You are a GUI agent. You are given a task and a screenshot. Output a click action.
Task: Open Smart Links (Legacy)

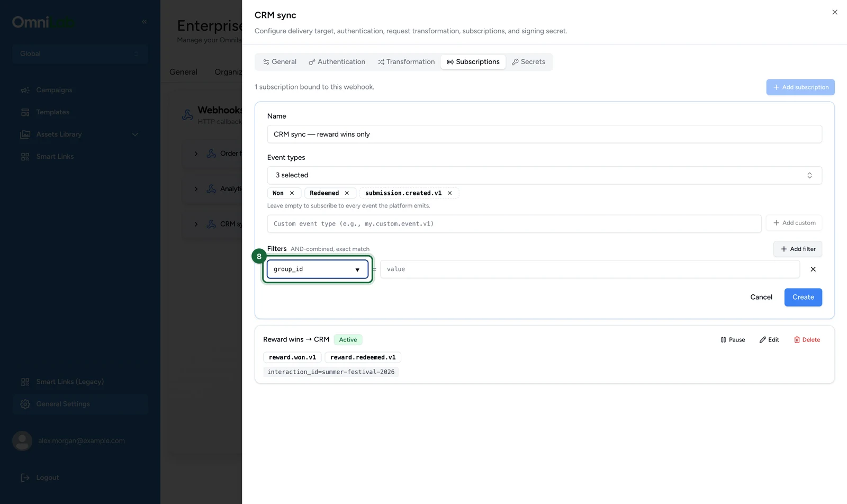click(80, 382)
